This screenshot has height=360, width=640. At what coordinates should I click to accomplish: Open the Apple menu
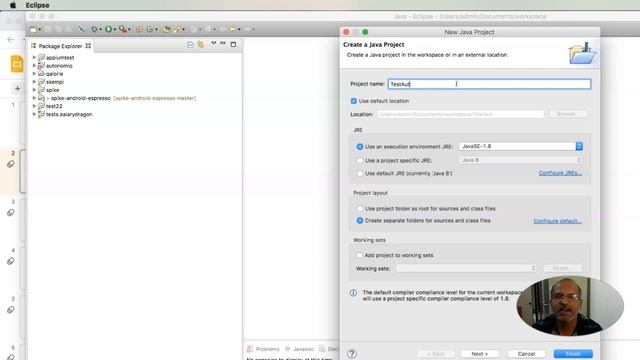(13, 5)
